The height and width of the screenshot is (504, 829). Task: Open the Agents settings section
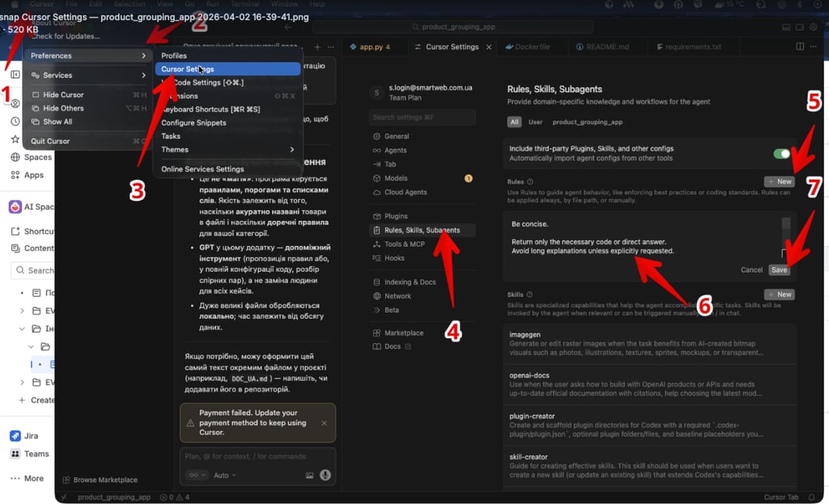click(x=395, y=150)
